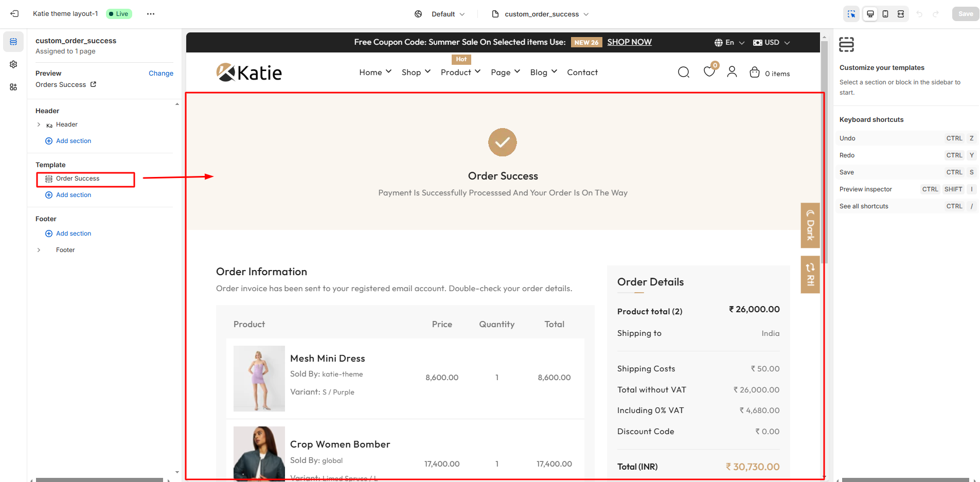980x482 pixels.
Task: Toggle the preview inspector icon
Action: [x=851, y=14]
